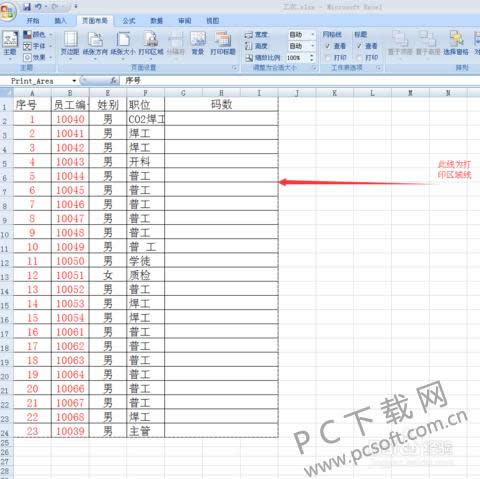Viewport: 480px width, 479px height.
Task: Select column A header
Action: [x=32, y=93]
